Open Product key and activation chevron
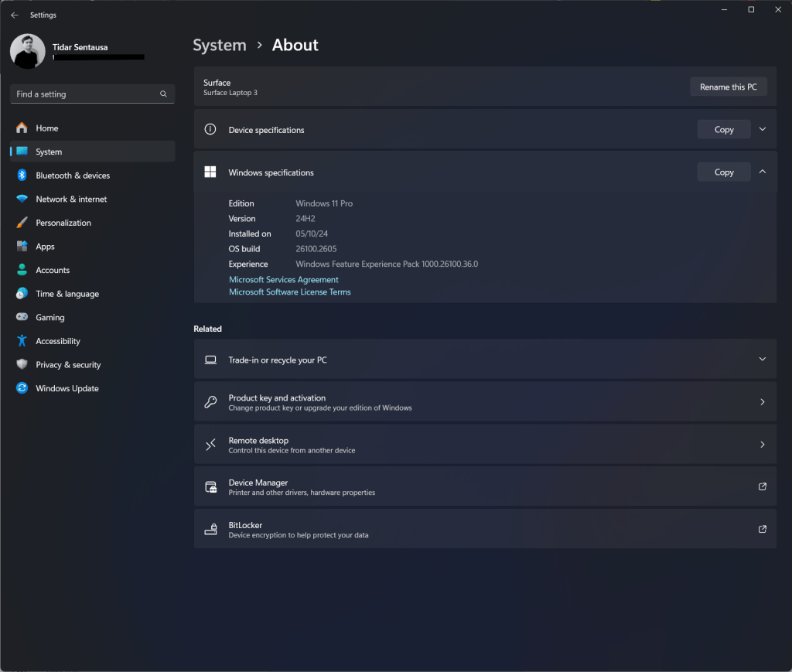Viewport: 792px width, 672px height. click(x=762, y=402)
